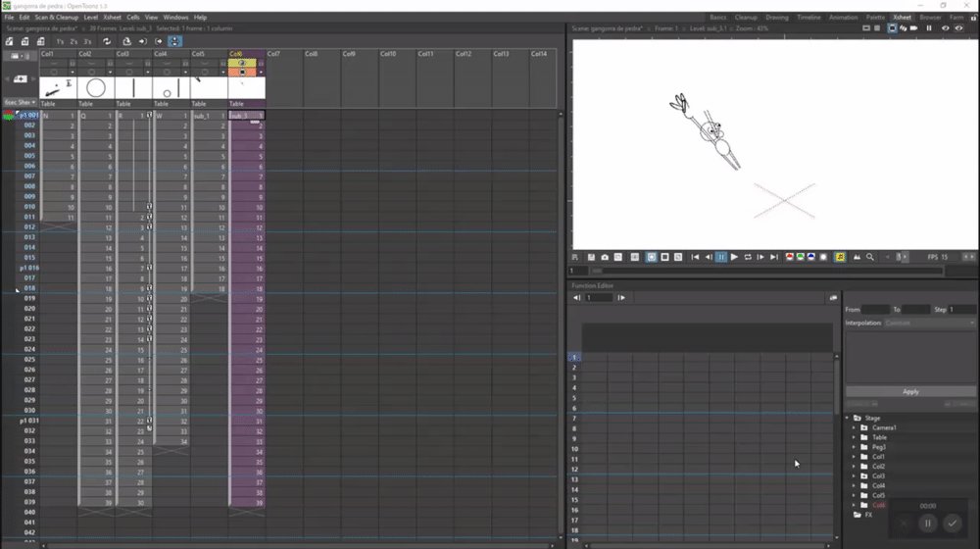This screenshot has width=980, height=549.
Task: Click the Snapshot camera icon
Action: [x=605, y=257]
